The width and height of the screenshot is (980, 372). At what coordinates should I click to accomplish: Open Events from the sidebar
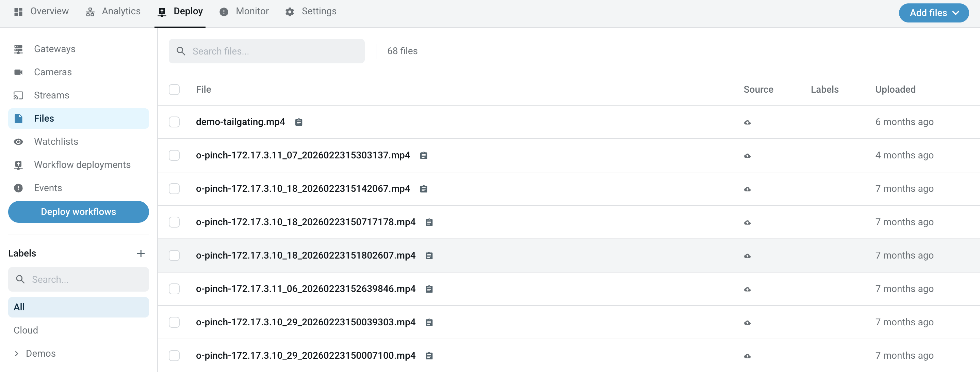coord(78,188)
